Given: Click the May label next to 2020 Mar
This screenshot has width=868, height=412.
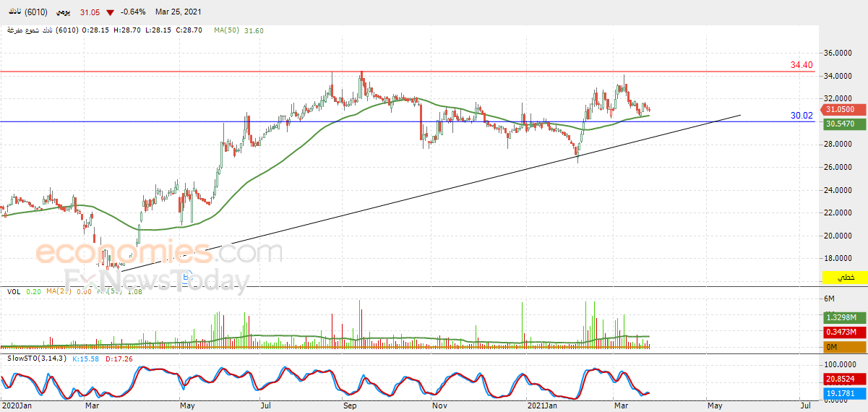Looking at the screenshot, I should click(x=187, y=405).
